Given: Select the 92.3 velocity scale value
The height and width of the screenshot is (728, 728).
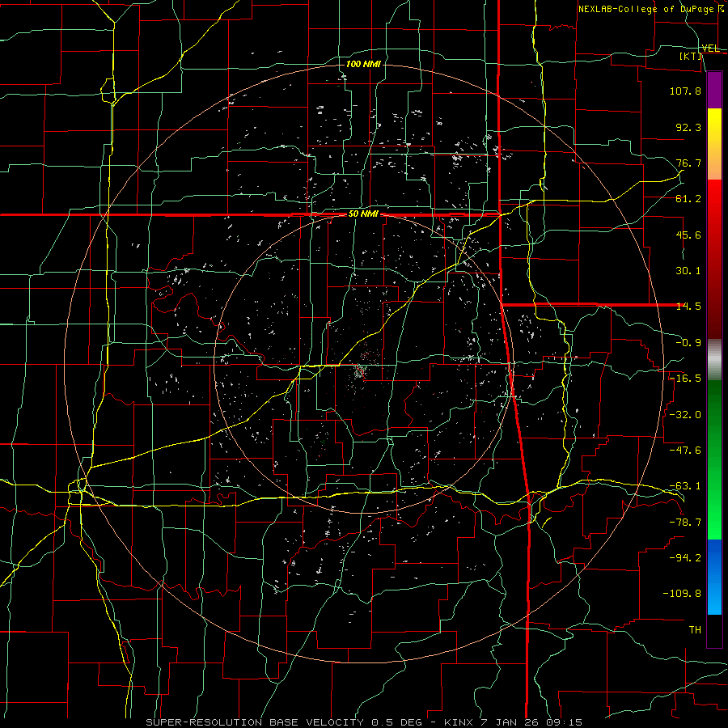Looking at the screenshot, I should [688, 127].
